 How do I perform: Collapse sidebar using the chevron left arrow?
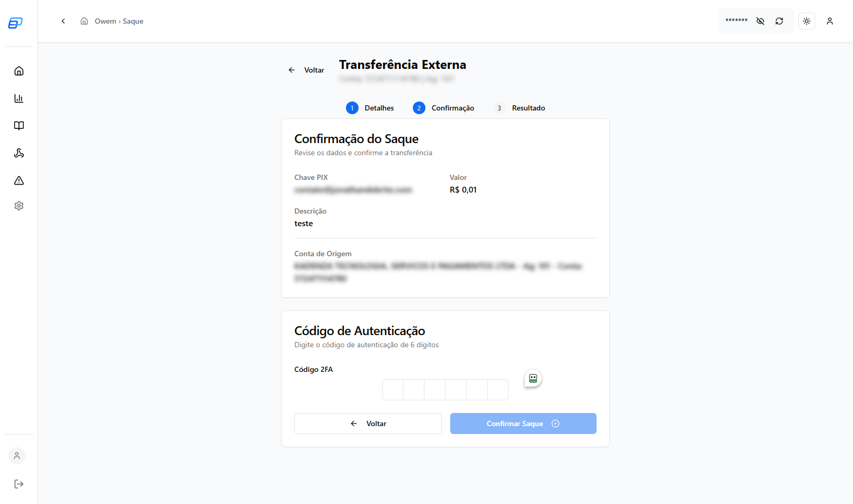[63, 21]
